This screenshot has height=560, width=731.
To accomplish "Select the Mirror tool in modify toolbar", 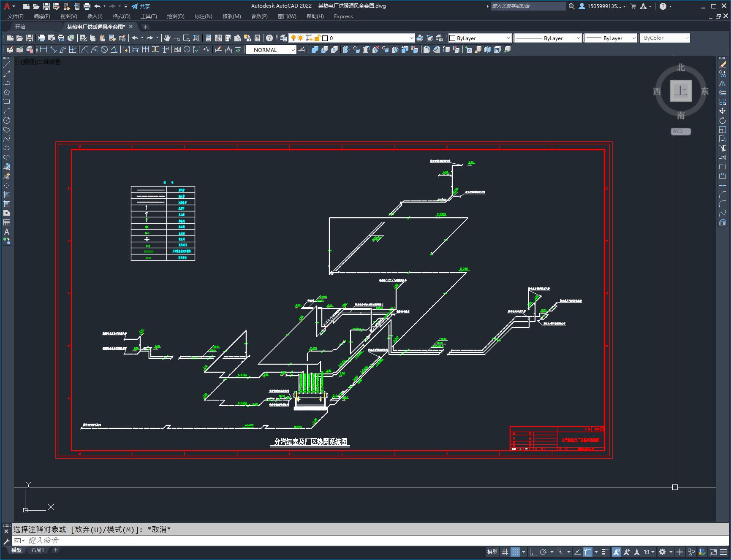I will click(723, 83).
